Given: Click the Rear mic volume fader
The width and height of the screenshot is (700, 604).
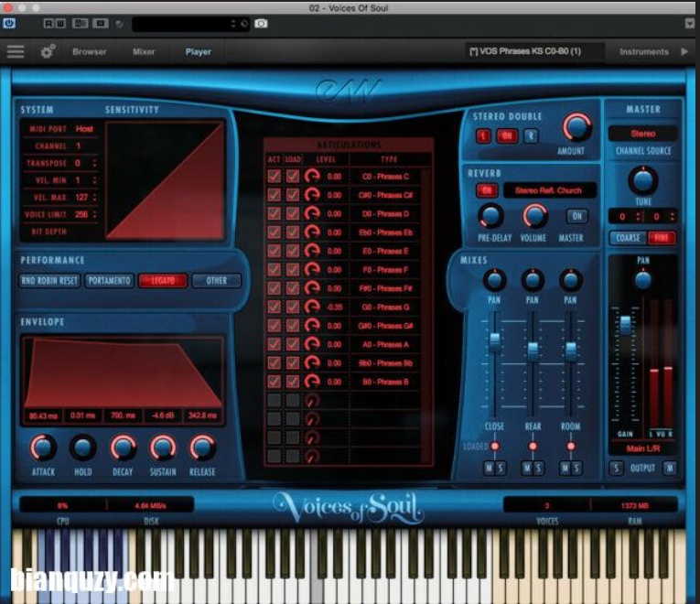Looking at the screenshot, I should pyautogui.click(x=533, y=350).
